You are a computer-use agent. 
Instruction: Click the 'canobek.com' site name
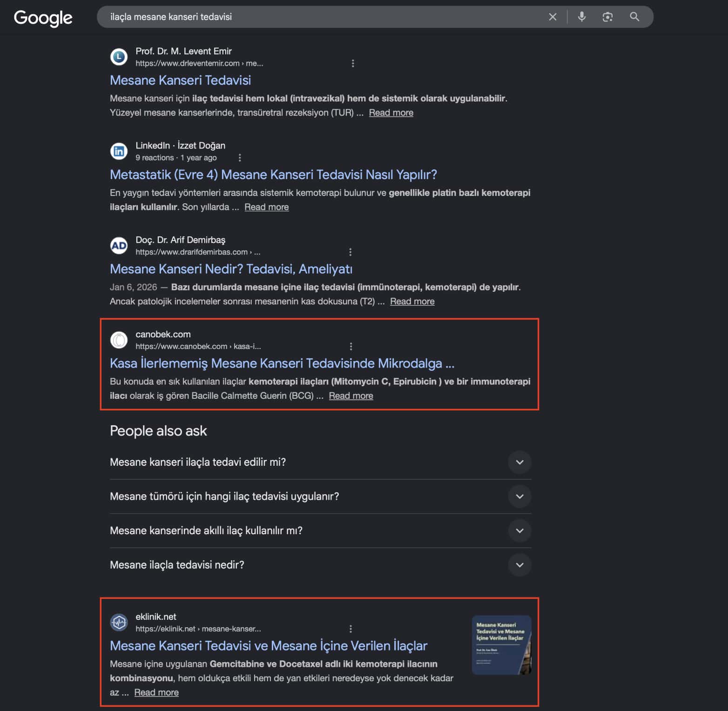[163, 334]
